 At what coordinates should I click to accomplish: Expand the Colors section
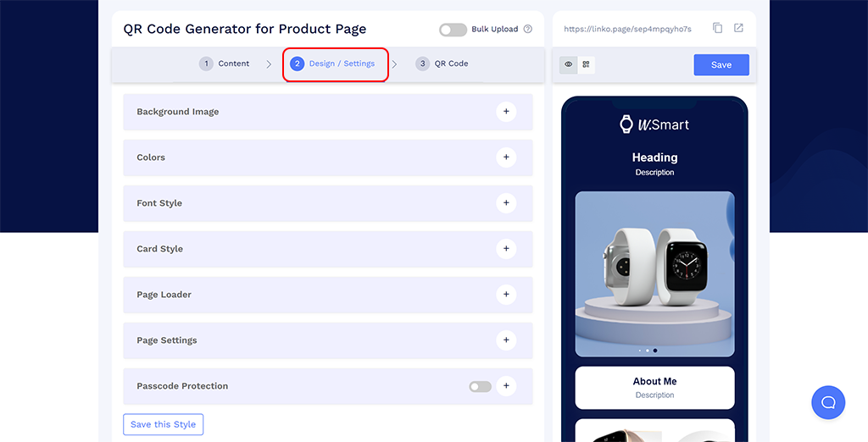[506, 157]
